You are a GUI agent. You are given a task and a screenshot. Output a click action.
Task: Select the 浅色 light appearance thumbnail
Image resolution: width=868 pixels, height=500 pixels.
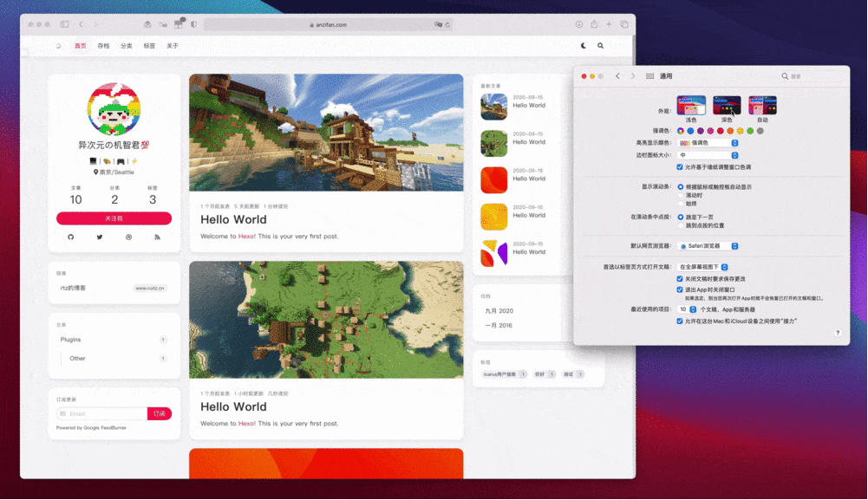[x=691, y=105]
